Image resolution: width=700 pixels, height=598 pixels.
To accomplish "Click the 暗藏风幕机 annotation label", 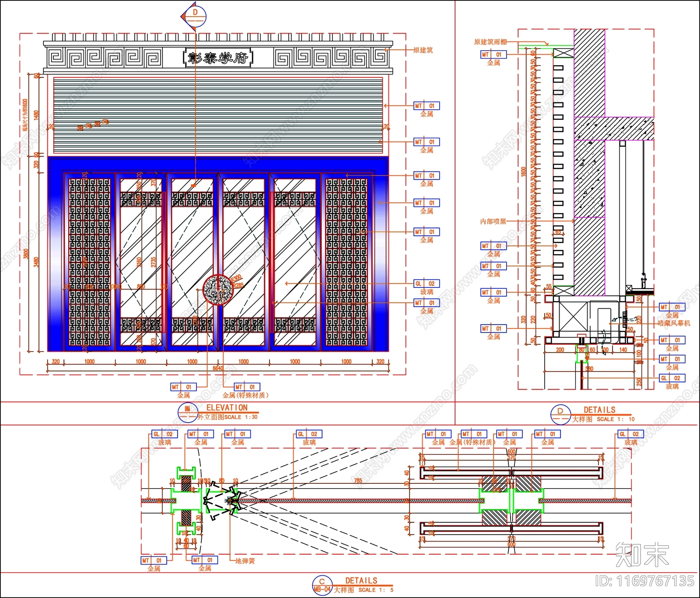I will coord(674,323).
